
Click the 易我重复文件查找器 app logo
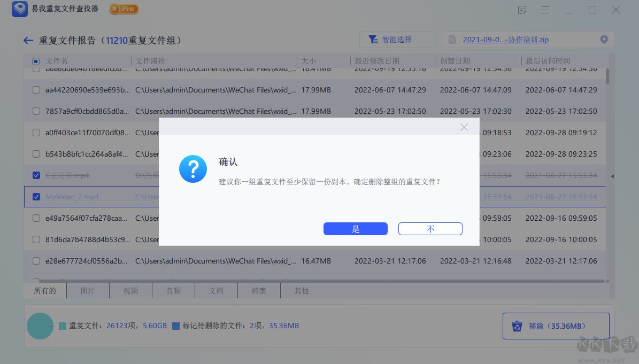[x=20, y=9]
